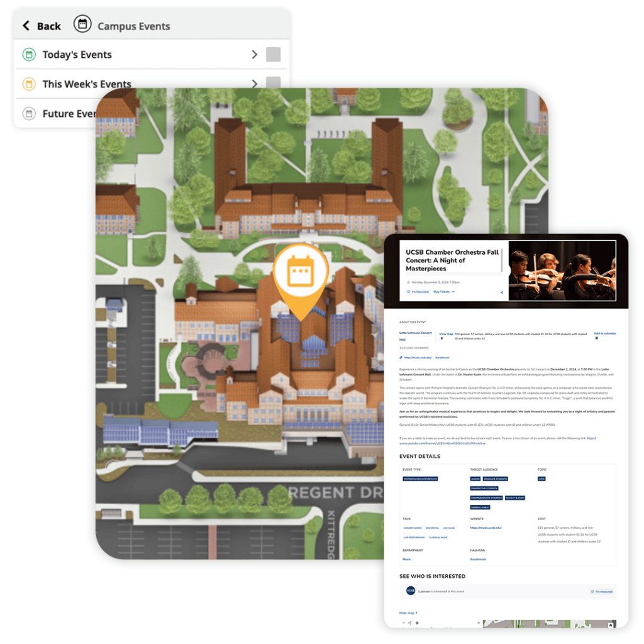Click the orchestra concert photo
644x644 pixels.
tap(561, 271)
